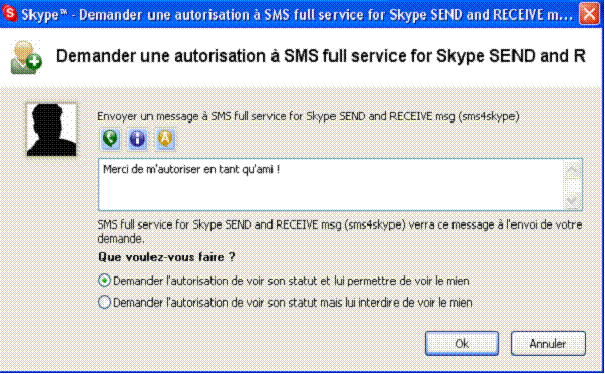
Task: Click the add-contact icon beside heading
Action: [x=26, y=57]
